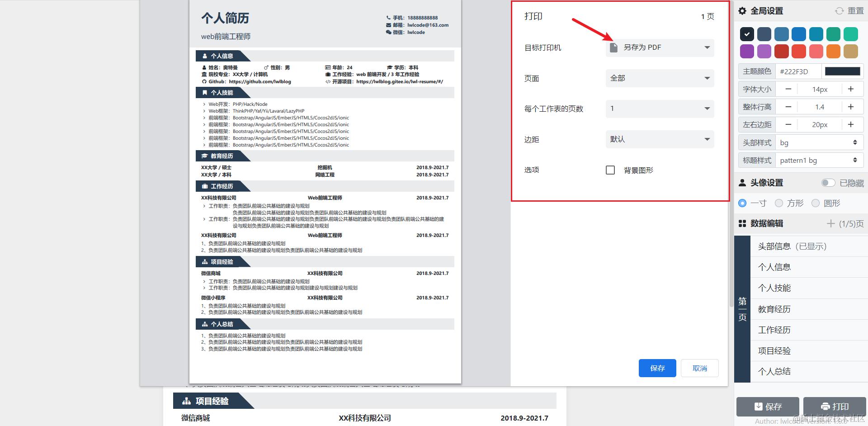Click the print dialog vertical scrollbar
This screenshot has height=426, width=868.
coord(731,154)
